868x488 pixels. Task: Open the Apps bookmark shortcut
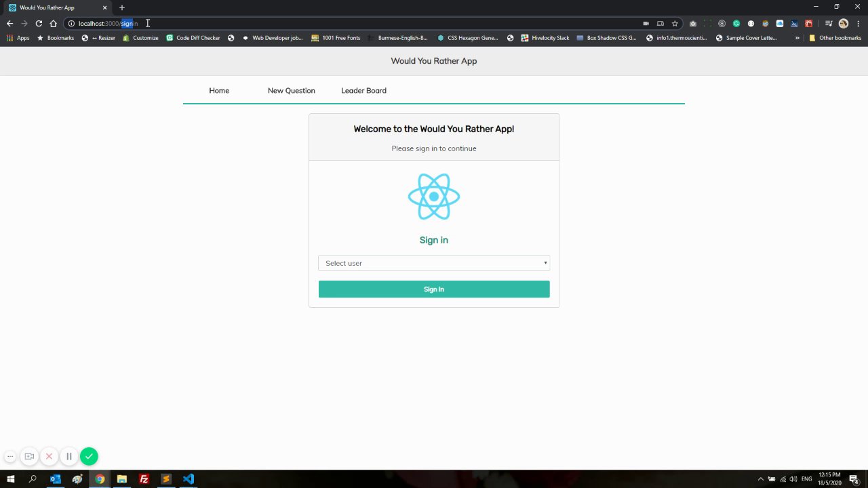[x=18, y=38]
